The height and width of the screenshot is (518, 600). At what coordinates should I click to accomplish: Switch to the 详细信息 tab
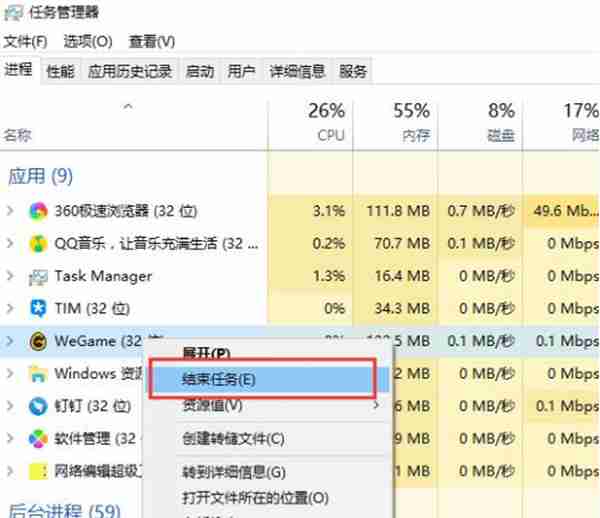click(297, 71)
